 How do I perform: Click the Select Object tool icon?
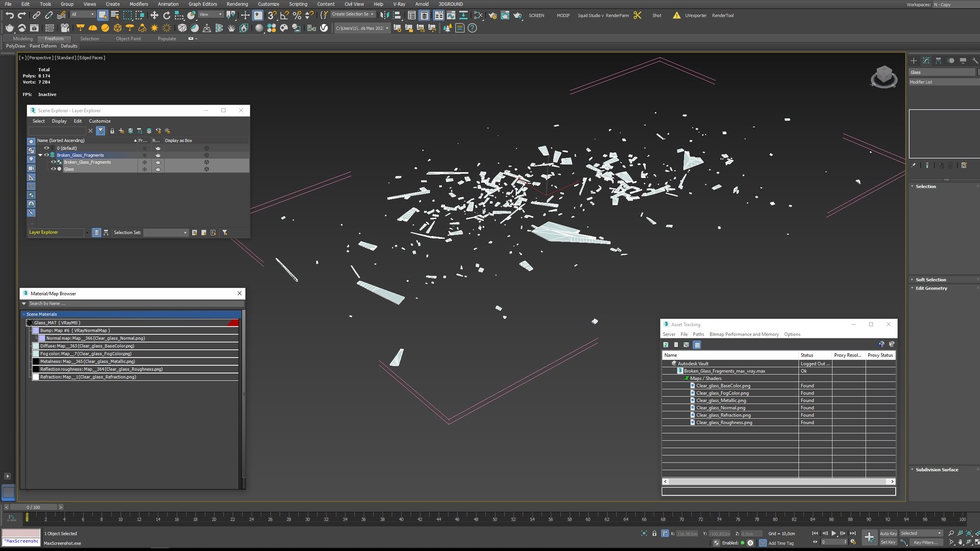pos(103,15)
